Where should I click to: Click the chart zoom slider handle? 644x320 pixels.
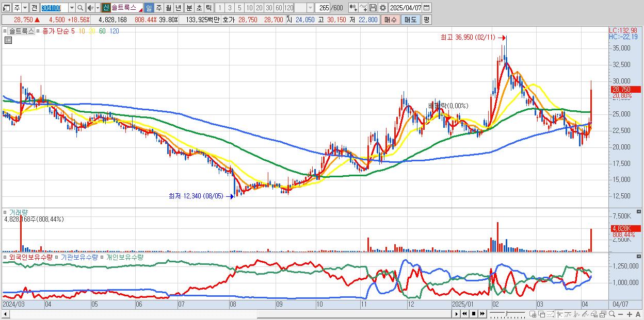click(506, 314)
